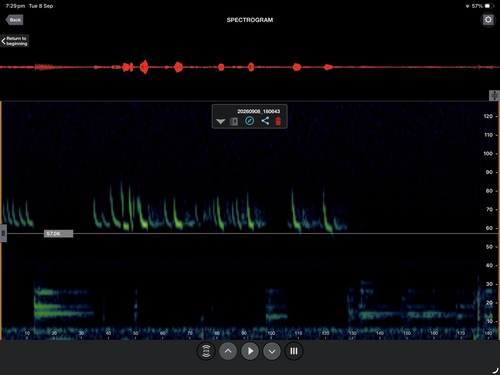Tap the battery 57% indicator

coord(483,6)
